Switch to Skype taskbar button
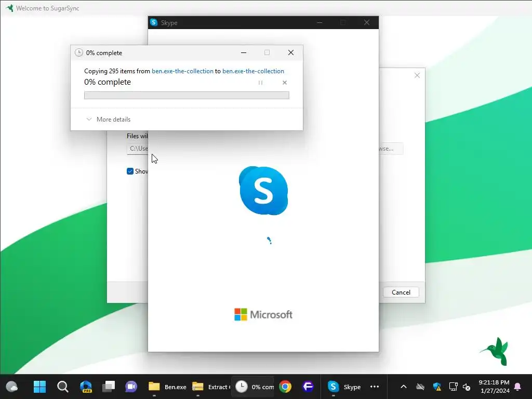Viewport: 532px width, 399px height. [x=344, y=387]
